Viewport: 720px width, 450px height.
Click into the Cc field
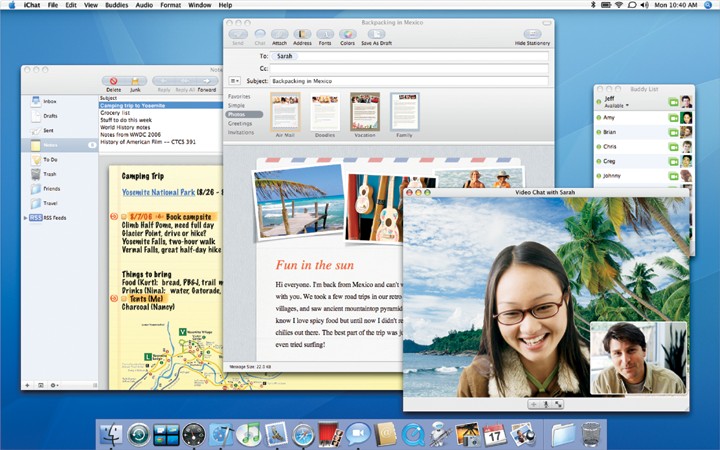[x=409, y=68]
